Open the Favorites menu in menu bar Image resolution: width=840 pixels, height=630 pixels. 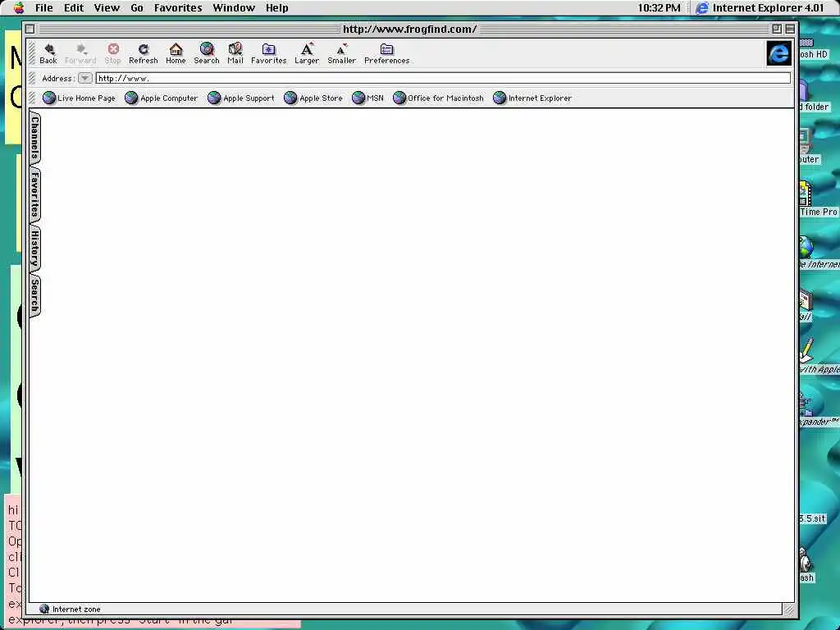(x=178, y=7)
